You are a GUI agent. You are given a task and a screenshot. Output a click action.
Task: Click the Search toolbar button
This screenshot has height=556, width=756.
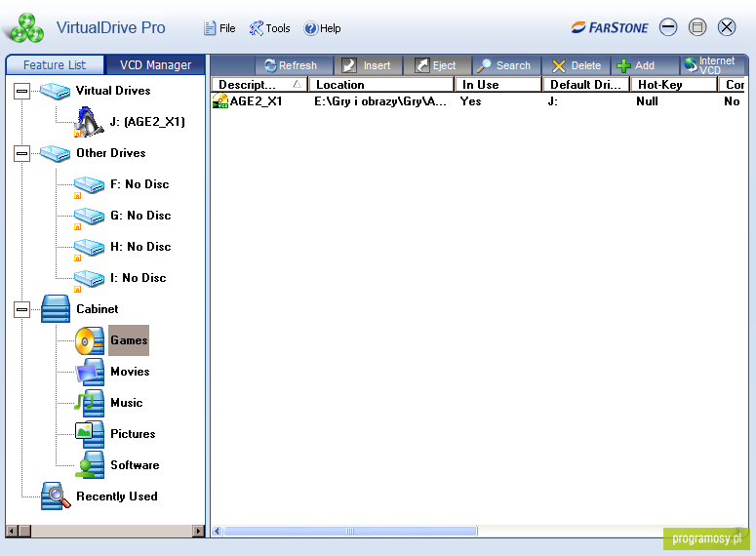(504, 65)
